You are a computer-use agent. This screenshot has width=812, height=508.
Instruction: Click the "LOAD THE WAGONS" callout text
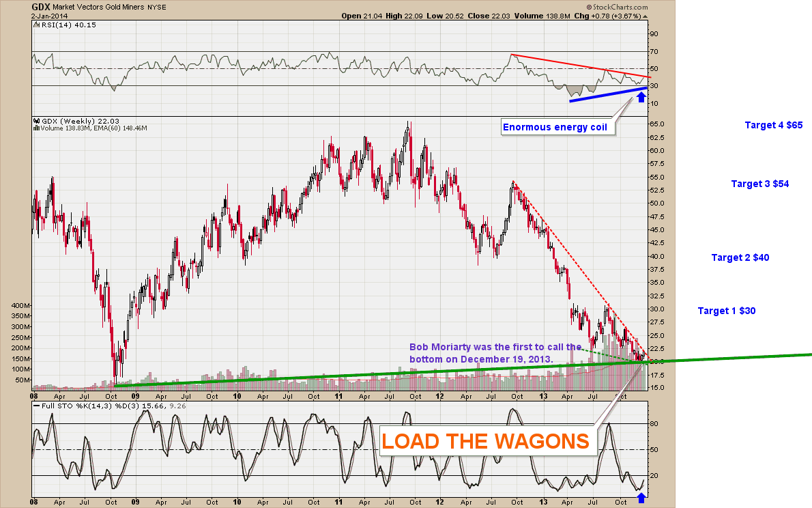(x=485, y=441)
